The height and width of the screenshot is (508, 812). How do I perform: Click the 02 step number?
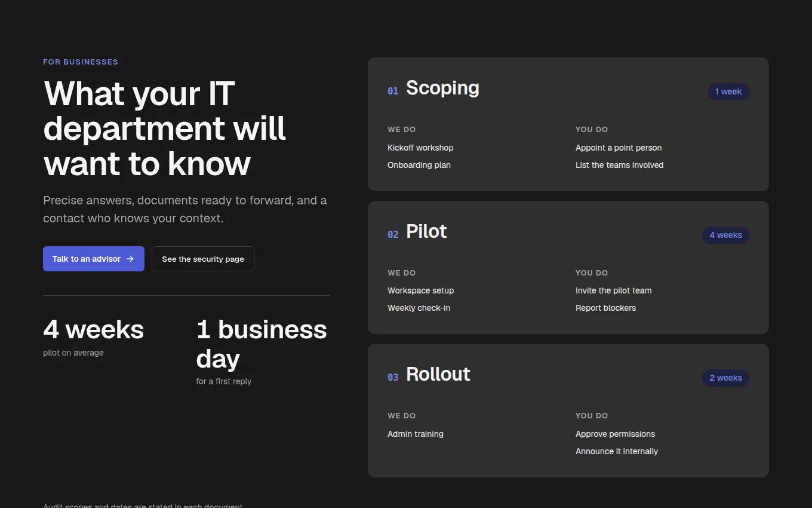(x=393, y=234)
